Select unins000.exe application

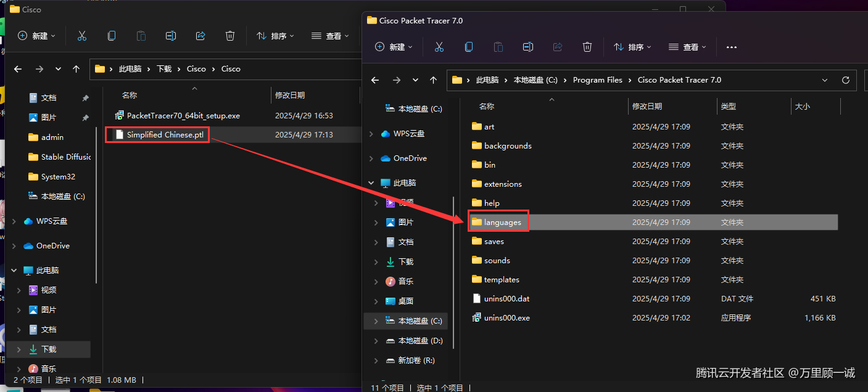pyautogui.click(x=500, y=317)
